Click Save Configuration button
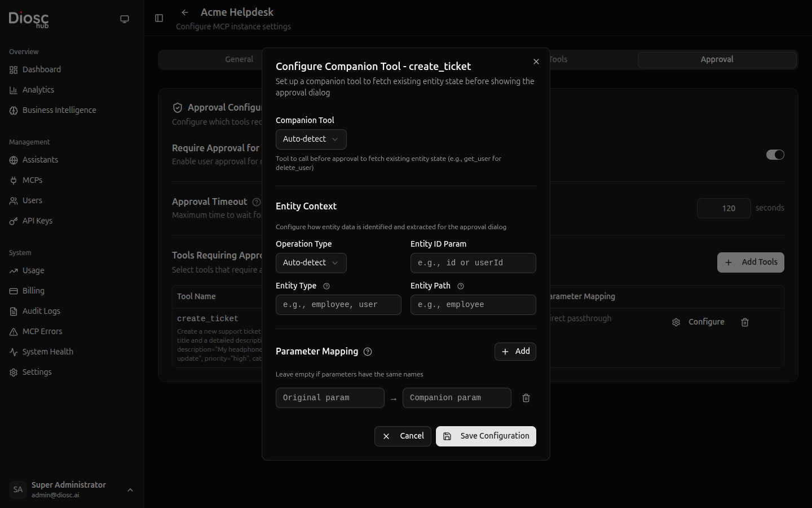Image resolution: width=812 pixels, height=508 pixels. pos(486,436)
